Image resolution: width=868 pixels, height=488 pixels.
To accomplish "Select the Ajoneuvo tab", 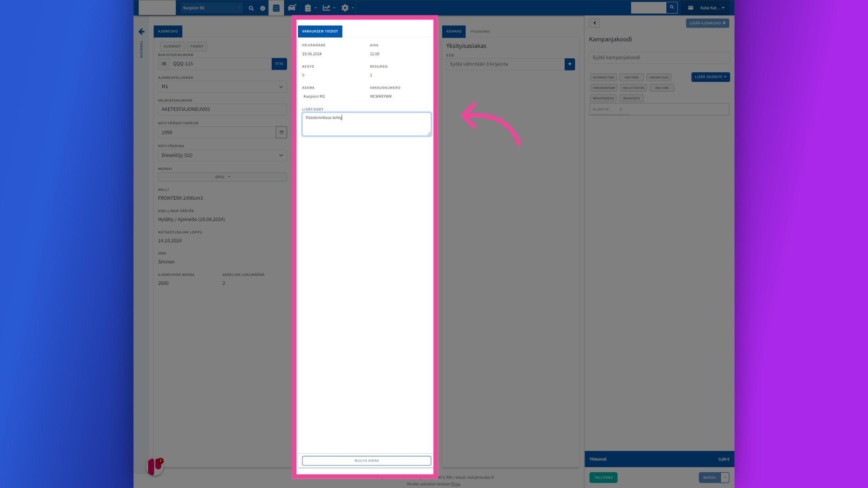I will click(x=168, y=31).
